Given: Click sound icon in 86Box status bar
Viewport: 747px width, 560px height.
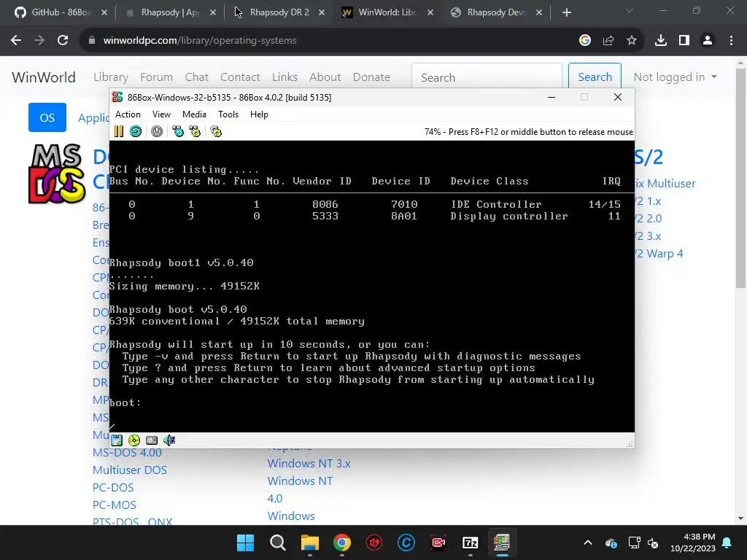Looking at the screenshot, I should 169,440.
